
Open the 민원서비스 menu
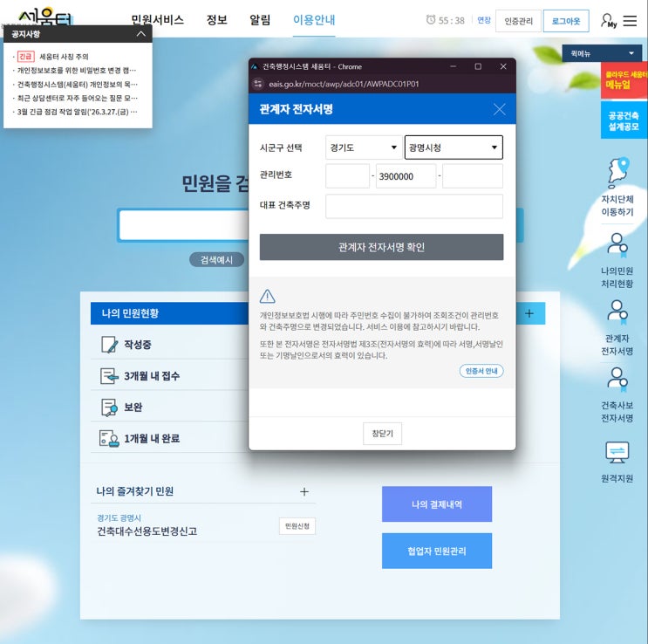point(158,20)
